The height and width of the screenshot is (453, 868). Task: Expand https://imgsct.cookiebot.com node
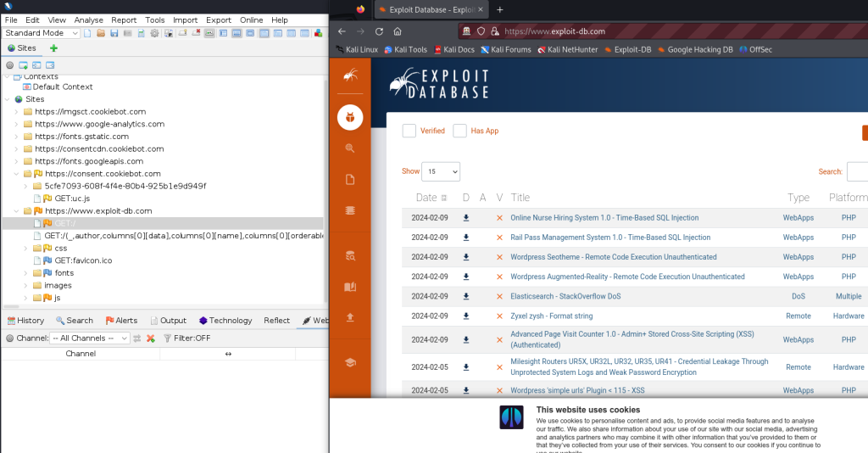pyautogui.click(x=16, y=111)
